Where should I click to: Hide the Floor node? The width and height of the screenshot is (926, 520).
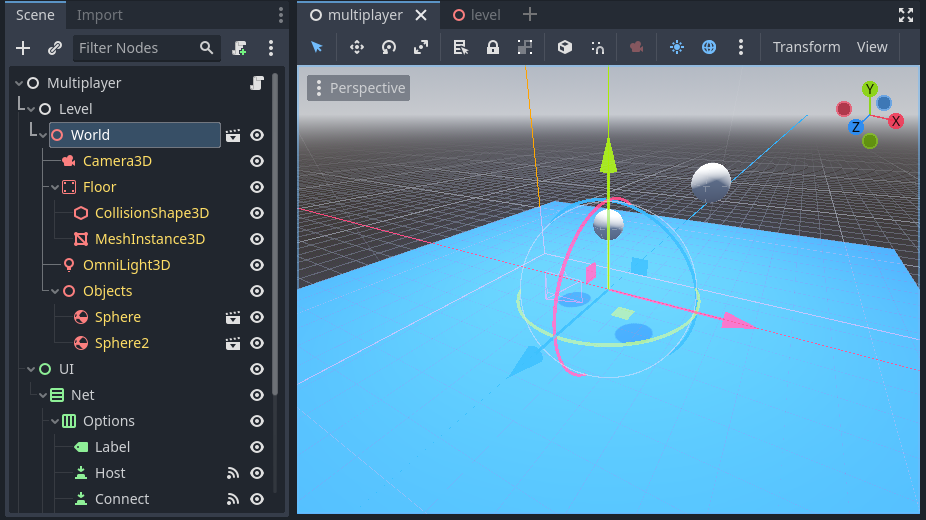pos(257,187)
